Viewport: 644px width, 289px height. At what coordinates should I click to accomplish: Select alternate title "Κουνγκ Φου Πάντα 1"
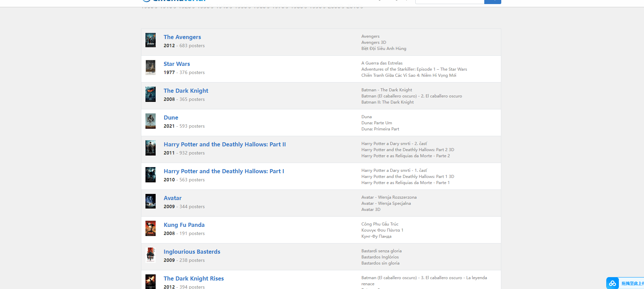pos(382,230)
